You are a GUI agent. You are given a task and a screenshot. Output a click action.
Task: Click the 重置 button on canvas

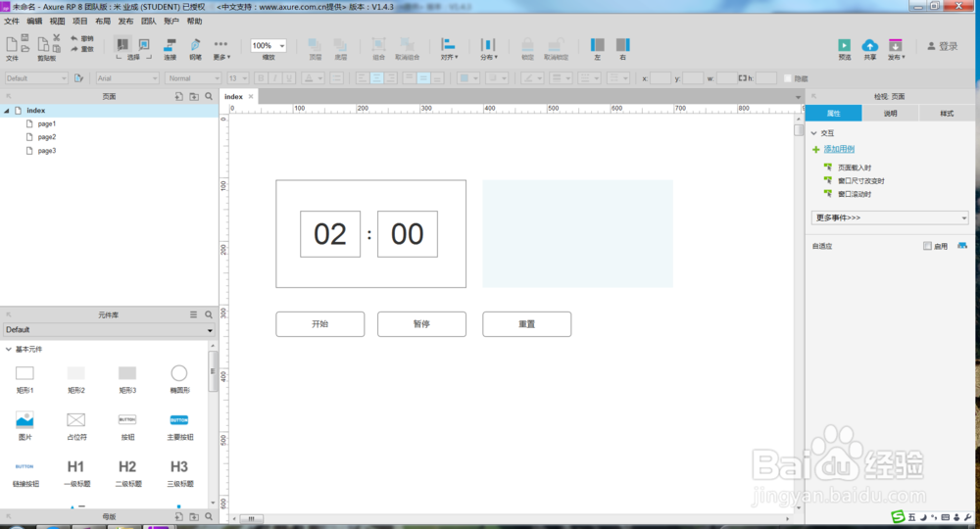tap(527, 324)
